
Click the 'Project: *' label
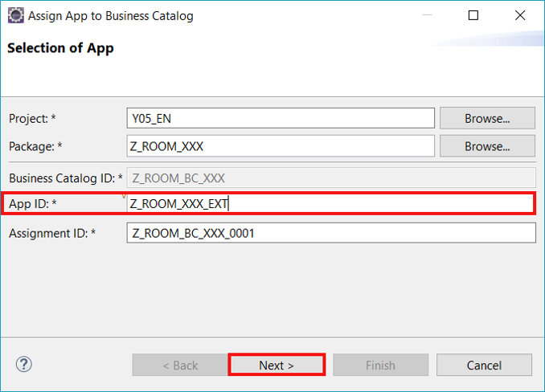32,119
